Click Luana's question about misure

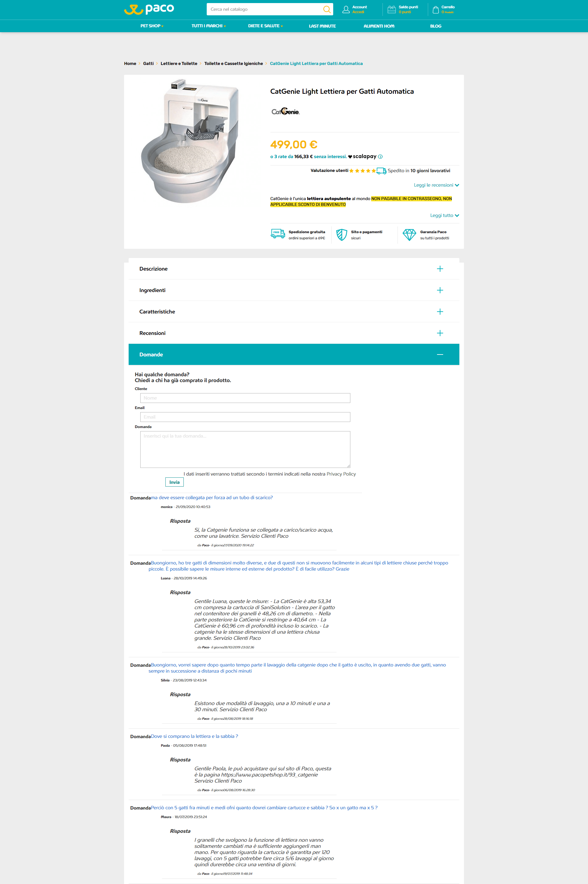[x=299, y=566]
